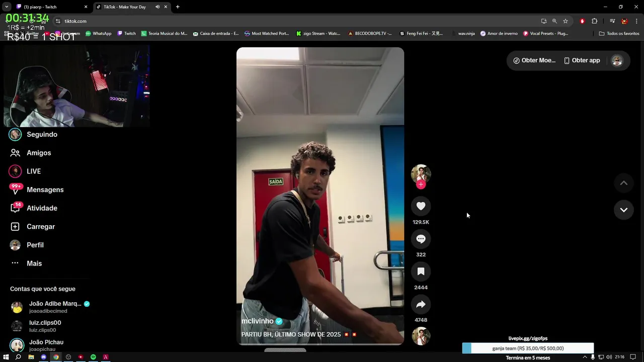Open profile avatar menu at top right
Screen dimensions: 644x362
coord(617,60)
